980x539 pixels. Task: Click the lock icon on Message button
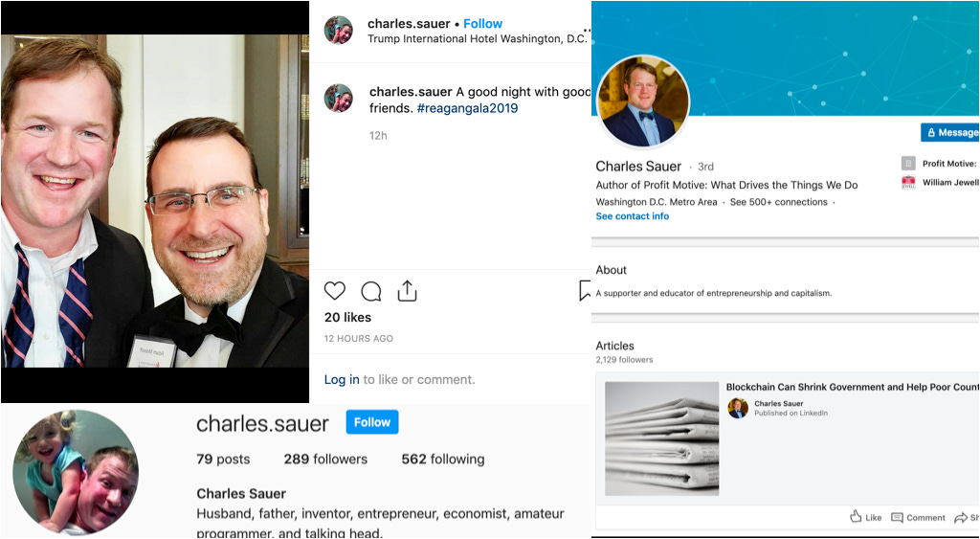(931, 132)
